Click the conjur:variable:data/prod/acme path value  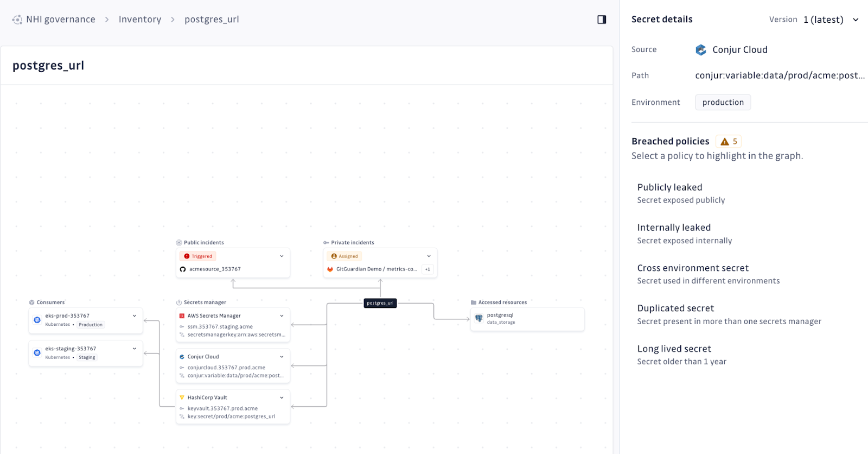point(780,75)
